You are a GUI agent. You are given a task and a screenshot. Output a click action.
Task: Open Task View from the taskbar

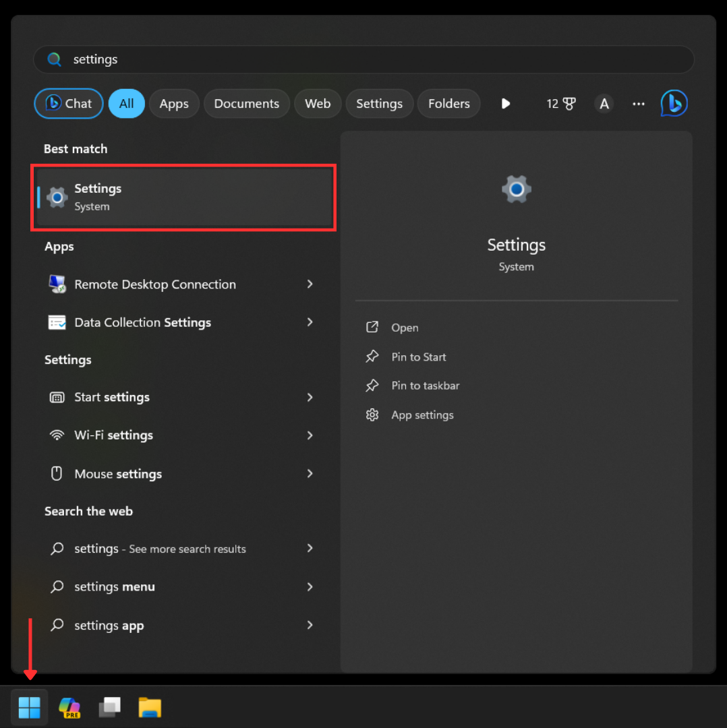[110, 707]
